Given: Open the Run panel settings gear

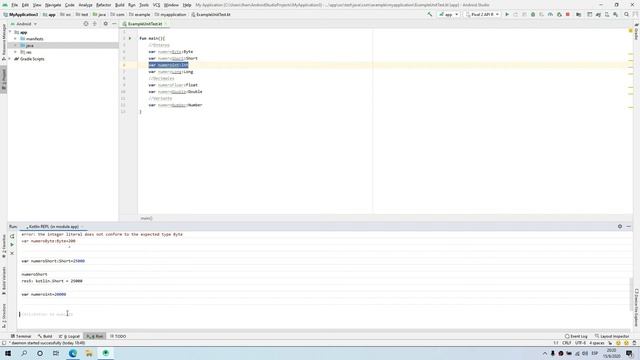Looking at the screenshot, I should click(620, 226).
